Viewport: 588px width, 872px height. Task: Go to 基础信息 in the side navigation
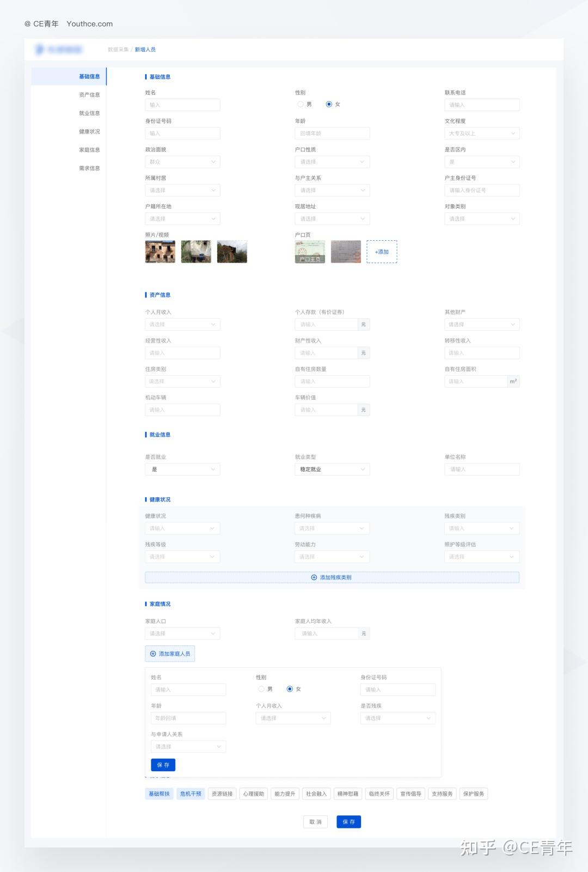[x=69, y=77]
